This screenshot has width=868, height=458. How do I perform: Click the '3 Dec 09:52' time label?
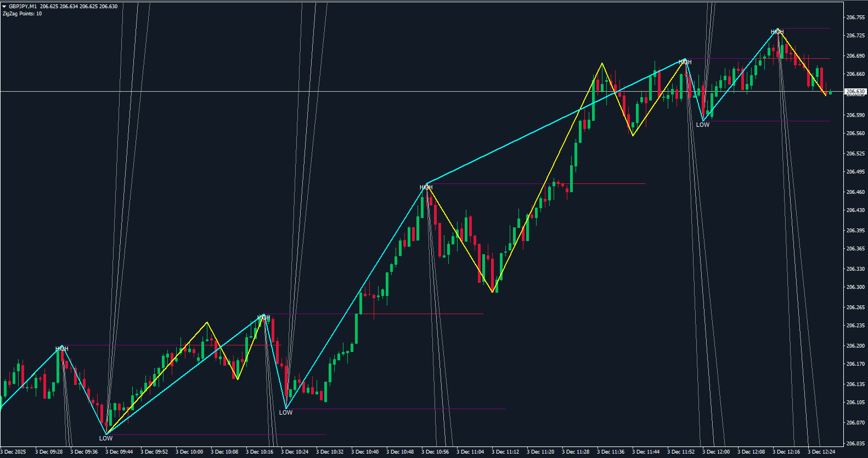pyautogui.click(x=154, y=452)
